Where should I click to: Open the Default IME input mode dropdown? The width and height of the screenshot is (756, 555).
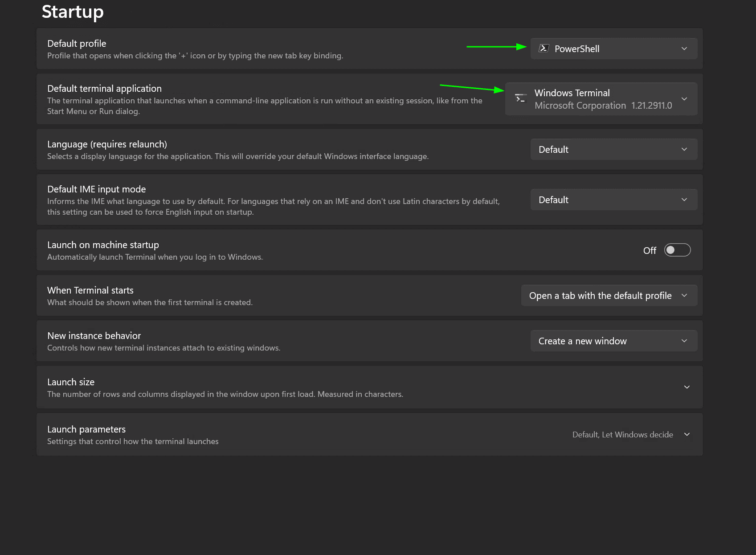point(613,200)
